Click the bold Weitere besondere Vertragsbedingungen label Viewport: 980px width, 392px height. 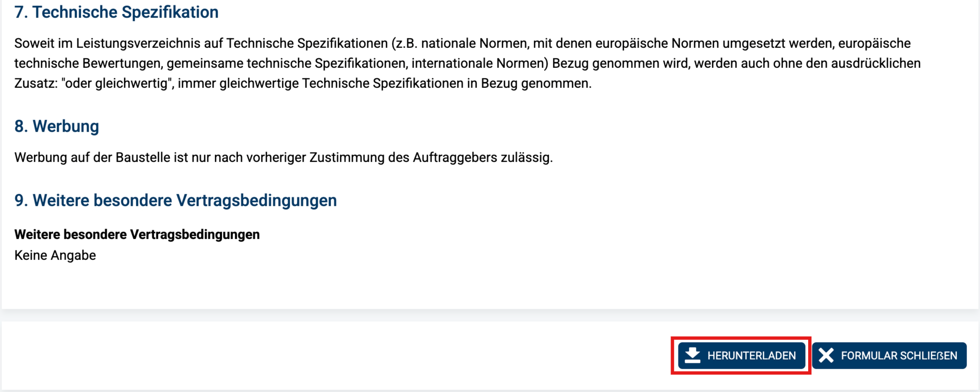pyautogui.click(x=137, y=235)
